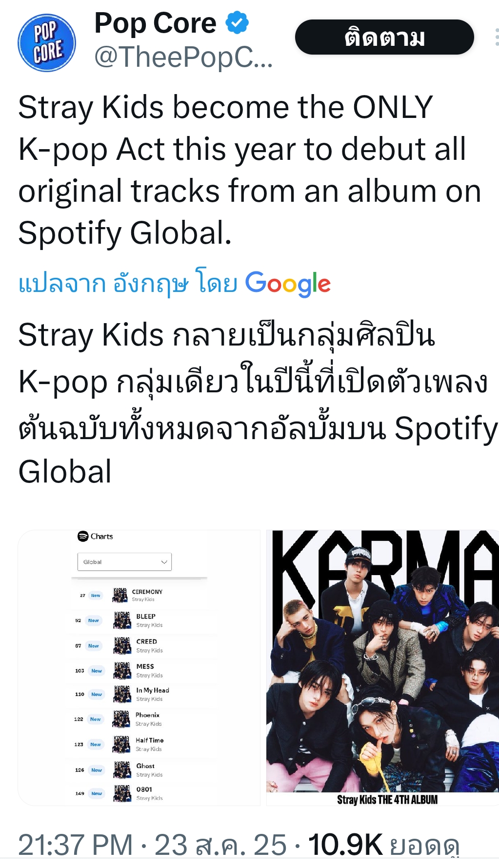Tap the Spotify Charts logo in image
The width and height of the screenshot is (499, 868).
pos(95,536)
